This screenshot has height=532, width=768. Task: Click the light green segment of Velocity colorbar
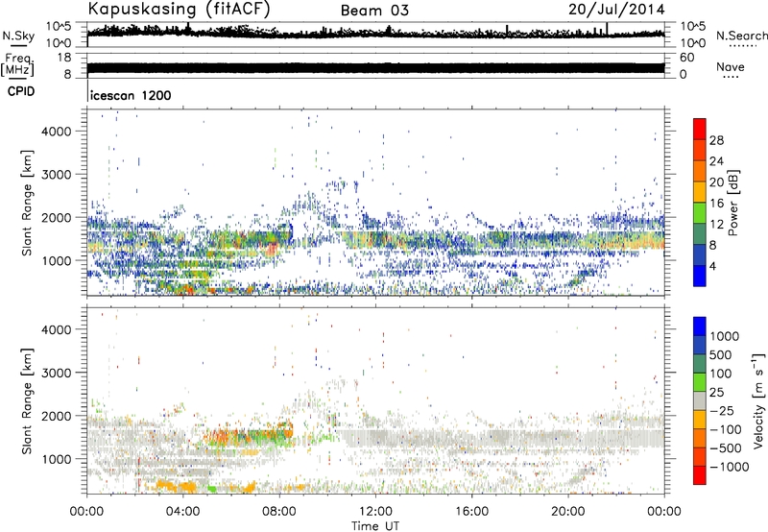(x=700, y=382)
